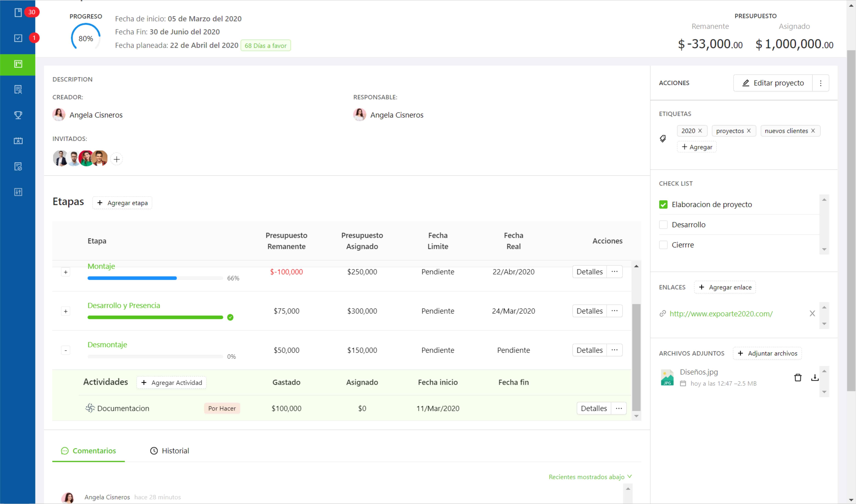
Task: Click Angela Cisneros creator avatar
Action: [59, 115]
